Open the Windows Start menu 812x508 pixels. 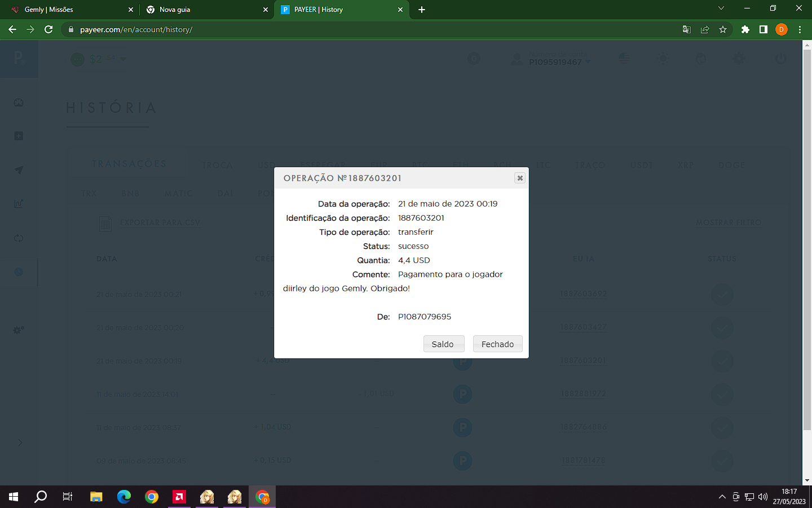14,497
